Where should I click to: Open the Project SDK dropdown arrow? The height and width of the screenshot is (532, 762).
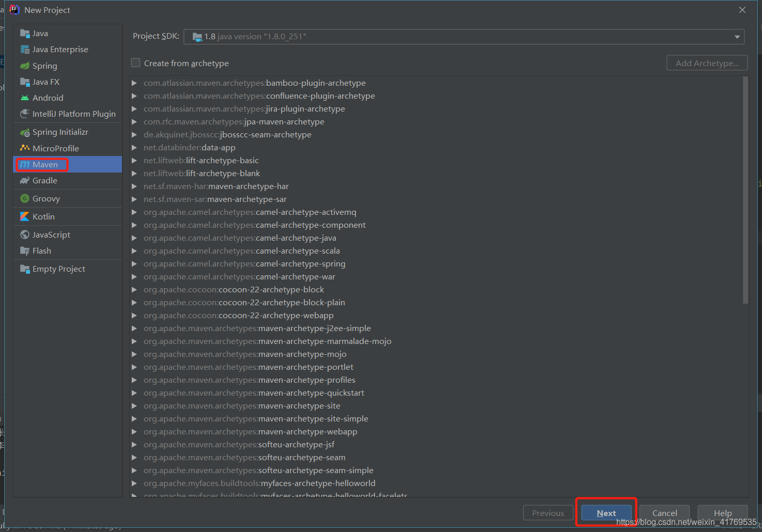737,37
